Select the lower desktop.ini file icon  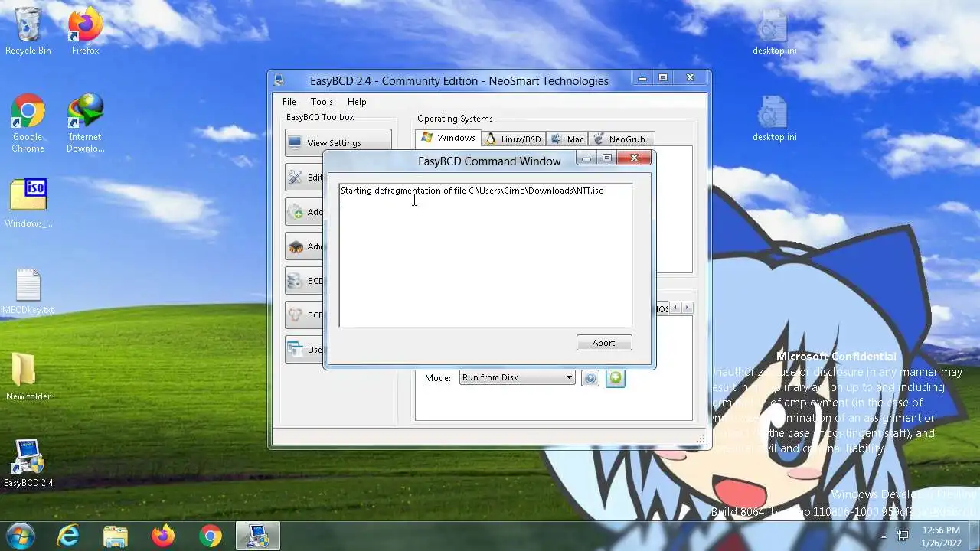tap(774, 118)
